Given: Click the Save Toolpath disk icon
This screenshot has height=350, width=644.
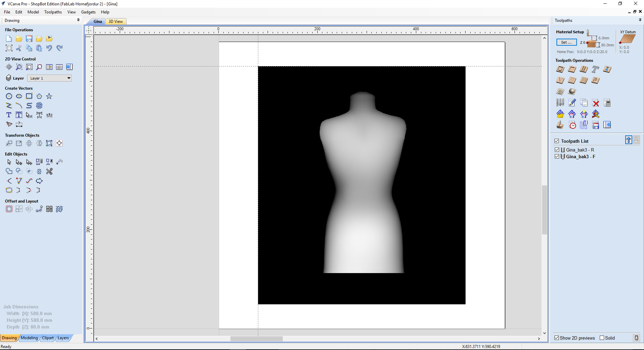Looking at the screenshot, I should (595, 125).
